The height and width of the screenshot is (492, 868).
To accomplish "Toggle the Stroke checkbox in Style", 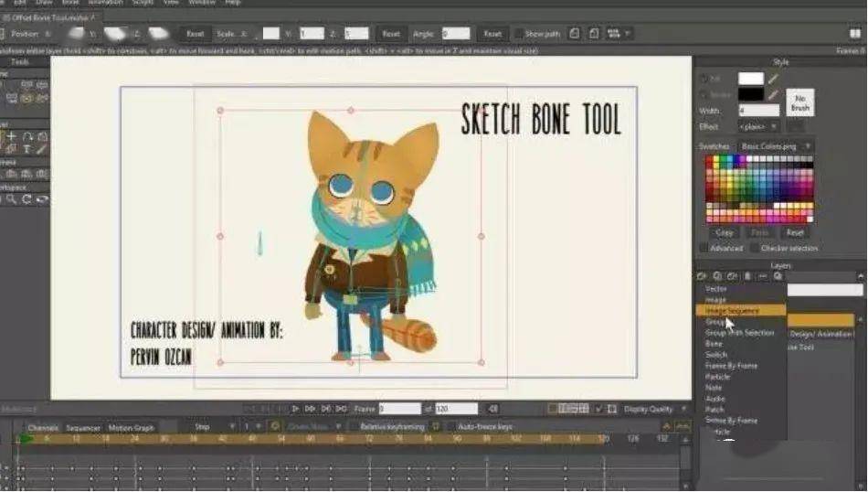I will click(x=704, y=95).
